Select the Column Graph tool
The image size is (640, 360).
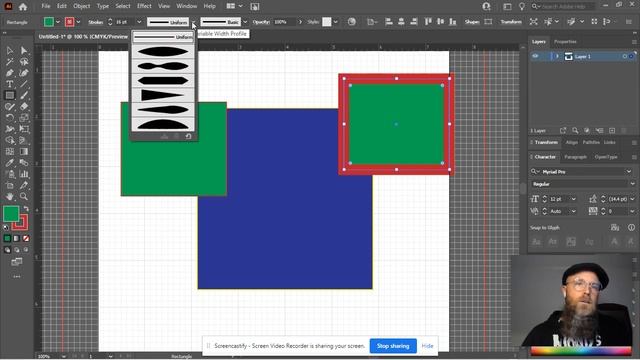coord(24,174)
